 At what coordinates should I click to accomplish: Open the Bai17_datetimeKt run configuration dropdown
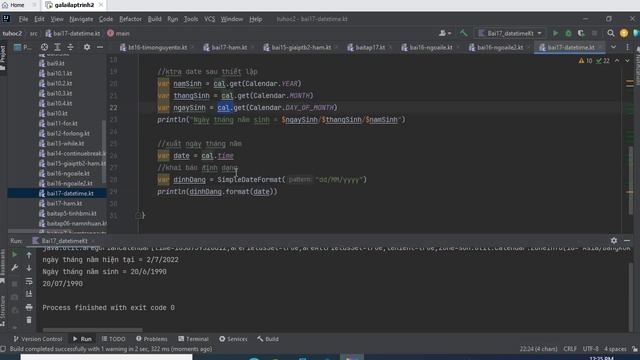tap(511, 33)
